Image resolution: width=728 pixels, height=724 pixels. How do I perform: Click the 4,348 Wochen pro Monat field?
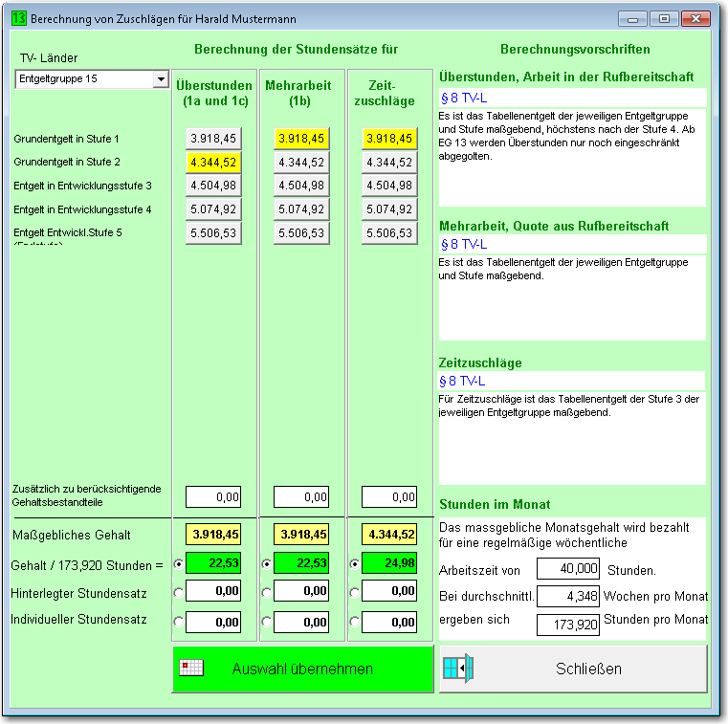click(x=568, y=596)
